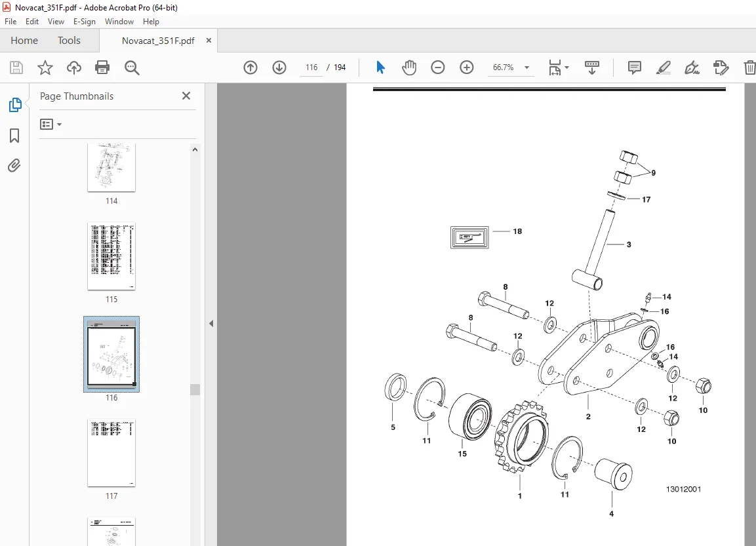Open the File menu
This screenshot has height=546, width=756.
click(10, 22)
